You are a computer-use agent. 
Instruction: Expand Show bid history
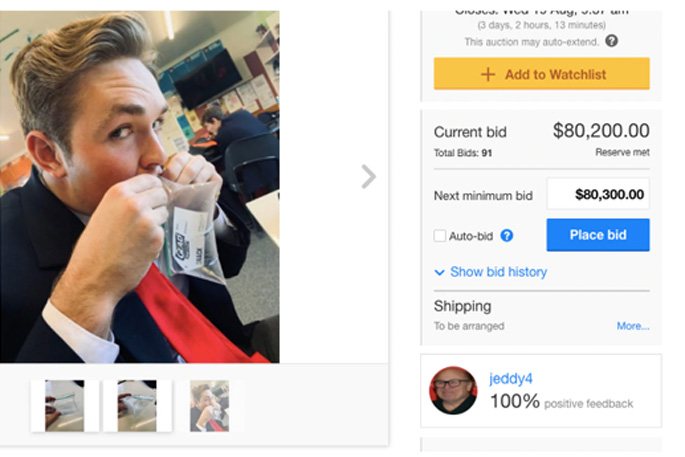491,272
